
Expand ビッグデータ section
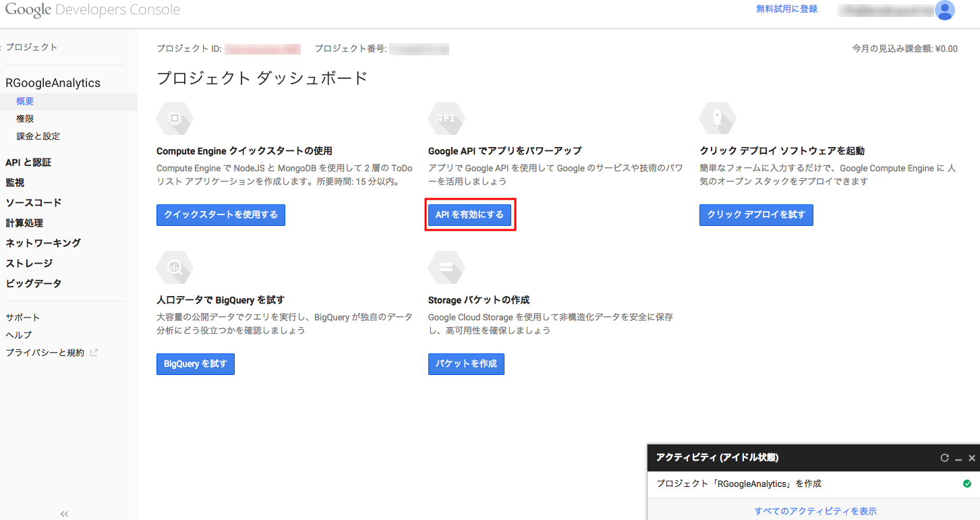click(34, 284)
